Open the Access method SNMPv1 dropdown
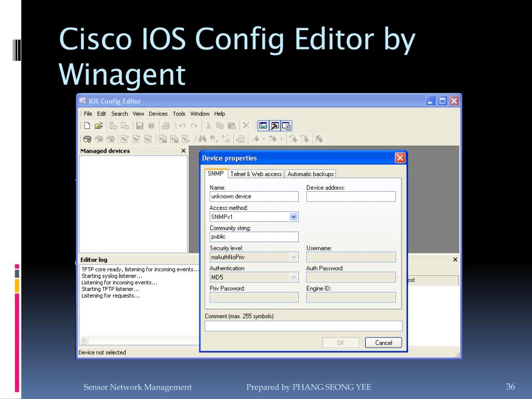The width and height of the screenshot is (532, 399). point(294,217)
